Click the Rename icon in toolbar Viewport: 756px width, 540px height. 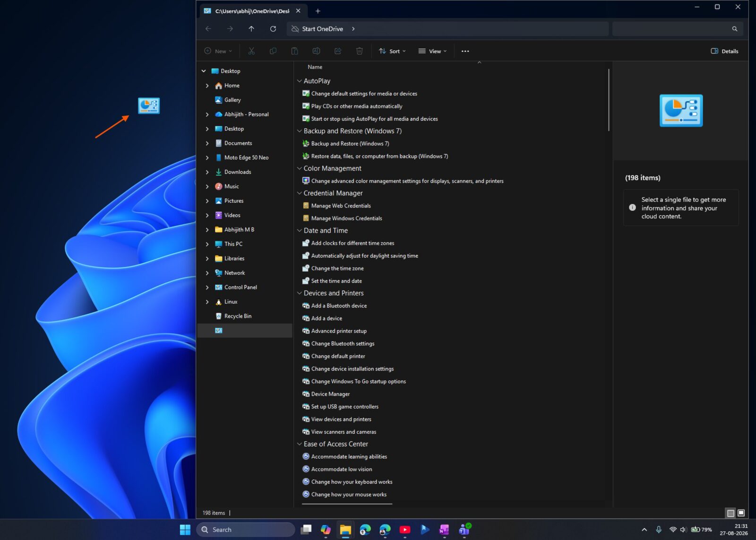(316, 51)
